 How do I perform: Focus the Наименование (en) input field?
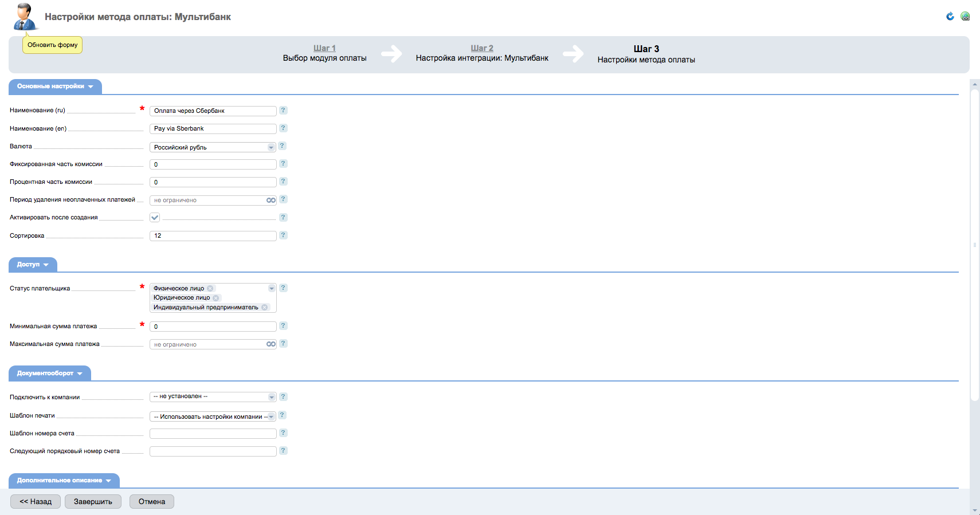[213, 128]
